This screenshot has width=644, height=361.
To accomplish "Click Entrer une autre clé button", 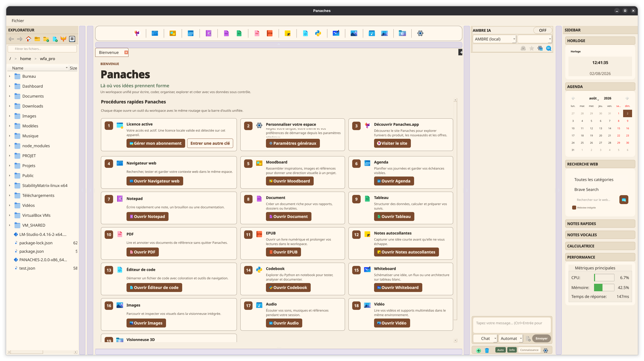I will (210, 143).
